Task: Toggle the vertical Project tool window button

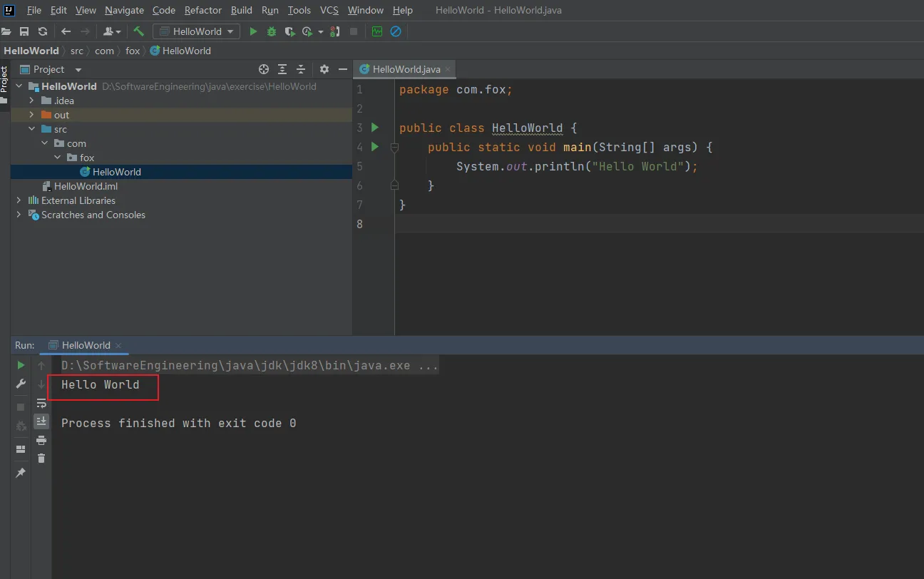Action: [x=4, y=83]
